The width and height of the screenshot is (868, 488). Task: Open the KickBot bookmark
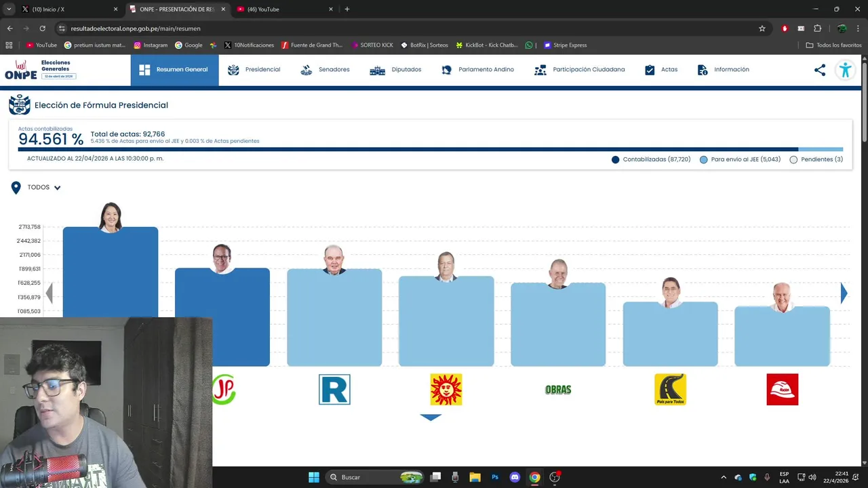click(x=487, y=45)
